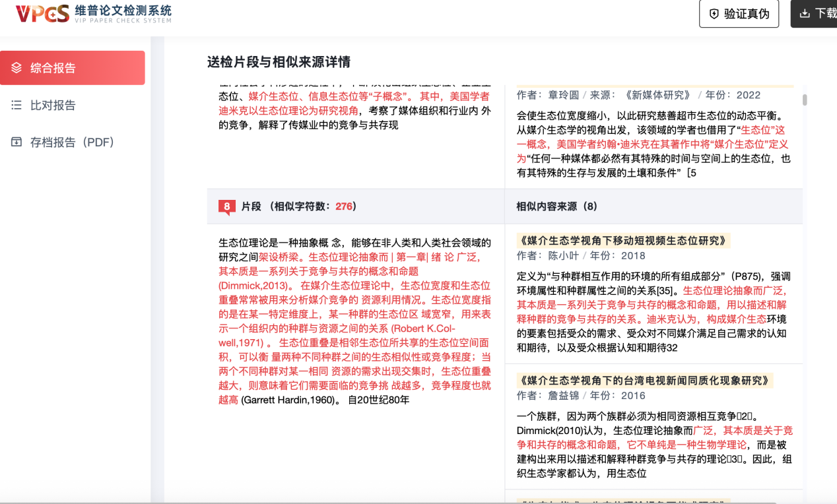
Task: Click the 存档报告 archive icon
Action: [17, 142]
